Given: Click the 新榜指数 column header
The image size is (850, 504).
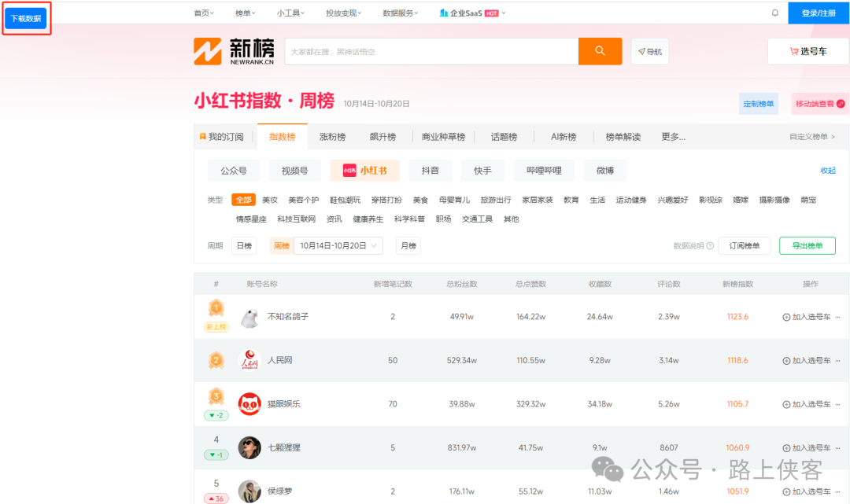Looking at the screenshot, I should (x=737, y=284).
